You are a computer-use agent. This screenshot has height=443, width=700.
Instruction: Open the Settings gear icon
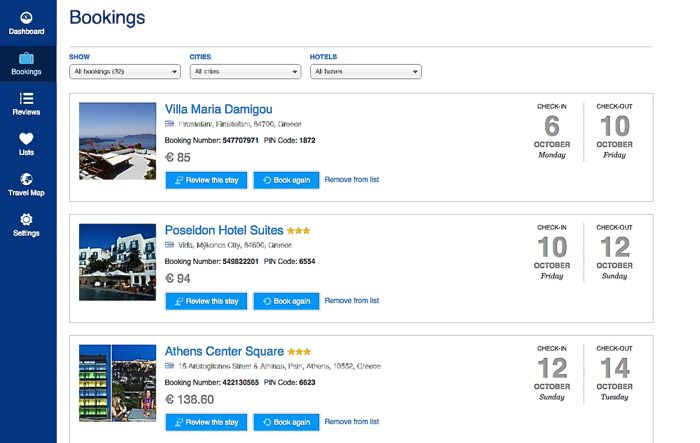tap(26, 219)
